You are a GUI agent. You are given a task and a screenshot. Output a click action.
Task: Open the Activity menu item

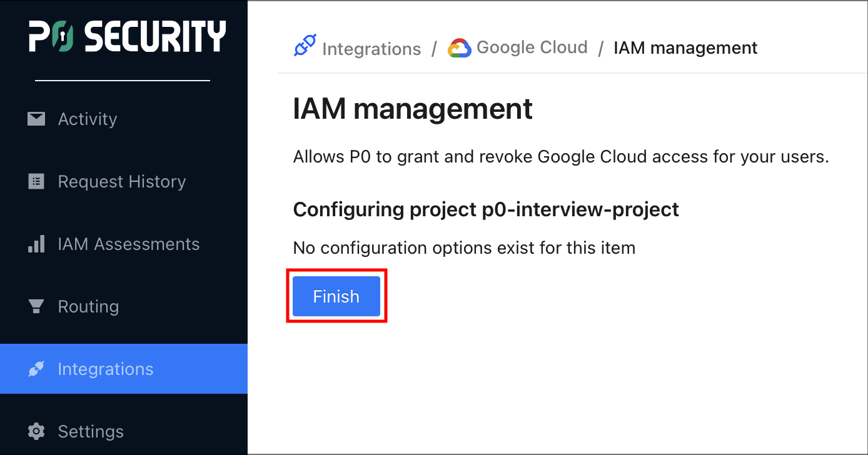(88, 119)
